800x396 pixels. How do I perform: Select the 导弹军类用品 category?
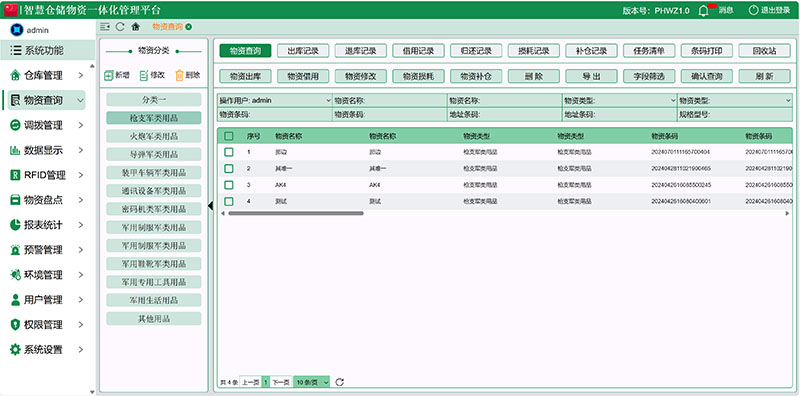[154, 154]
